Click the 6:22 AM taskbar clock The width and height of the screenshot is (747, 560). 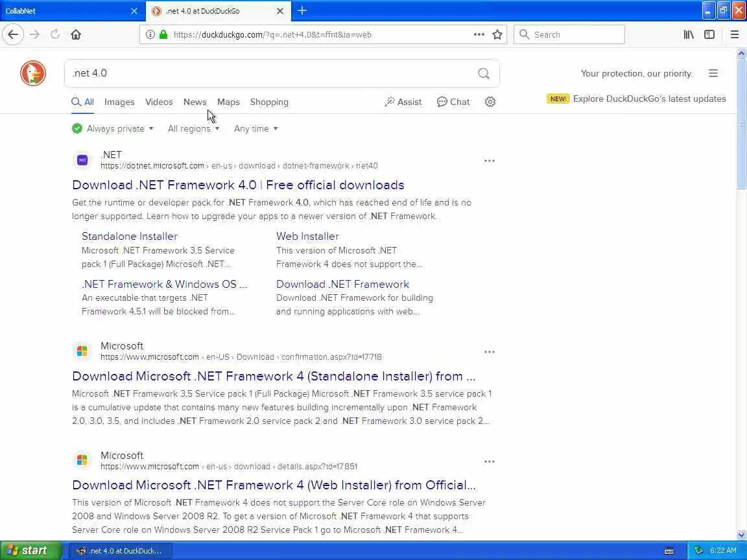(x=723, y=550)
